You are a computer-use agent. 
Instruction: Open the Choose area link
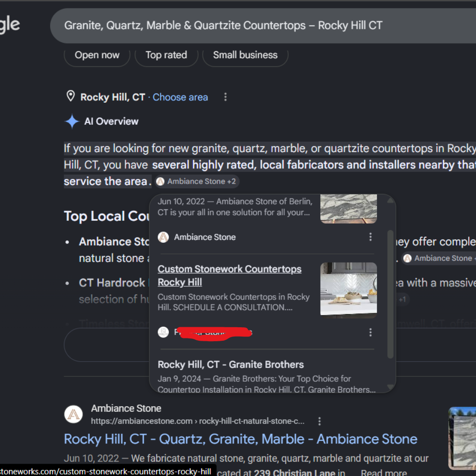180,97
